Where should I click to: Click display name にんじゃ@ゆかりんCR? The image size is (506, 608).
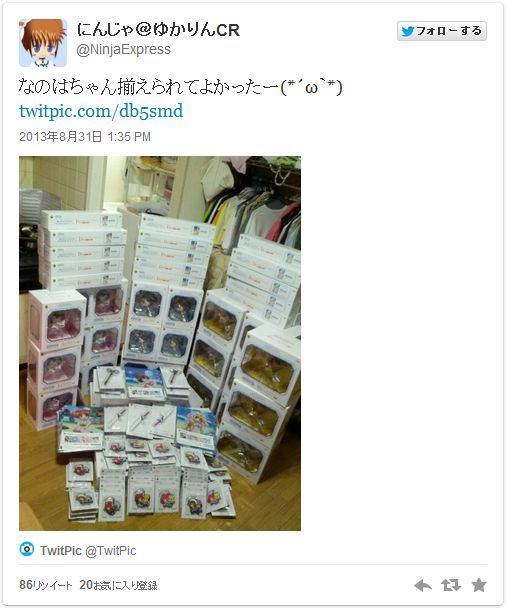[158, 30]
